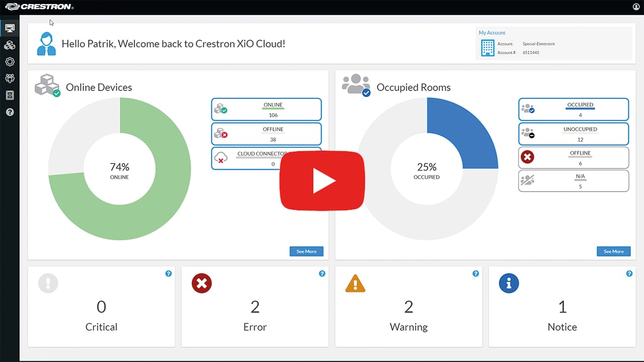Open the help question mark in sidebar
644x362 pixels.
[10, 112]
